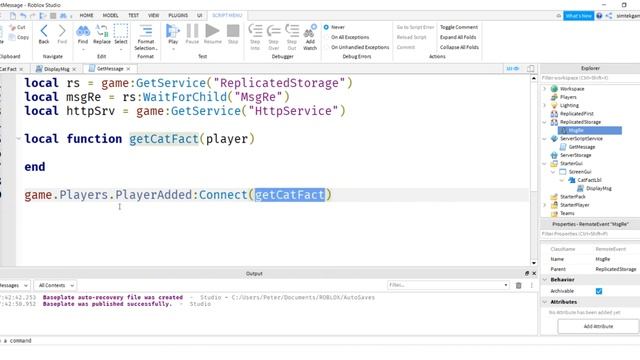The width and height of the screenshot is (640, 360).
Task: Open the All Contexts dropdown
Action: coord(56,285)
